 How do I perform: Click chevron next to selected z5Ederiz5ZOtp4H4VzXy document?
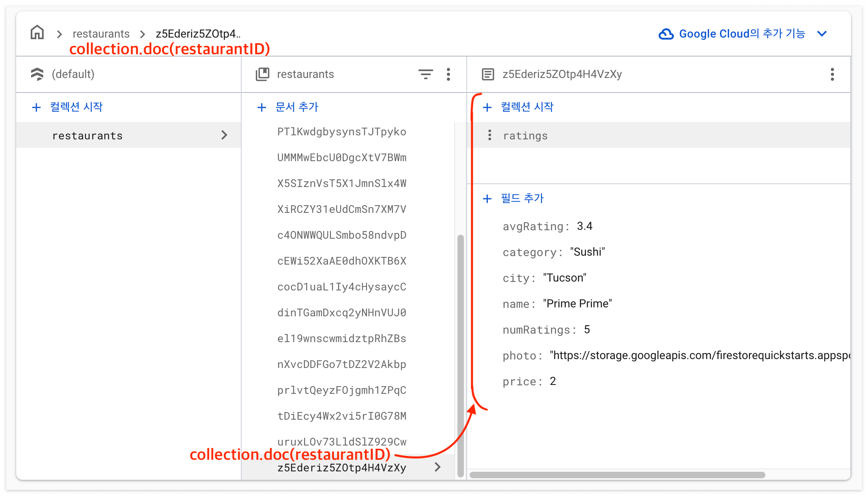tap(438, 467)
